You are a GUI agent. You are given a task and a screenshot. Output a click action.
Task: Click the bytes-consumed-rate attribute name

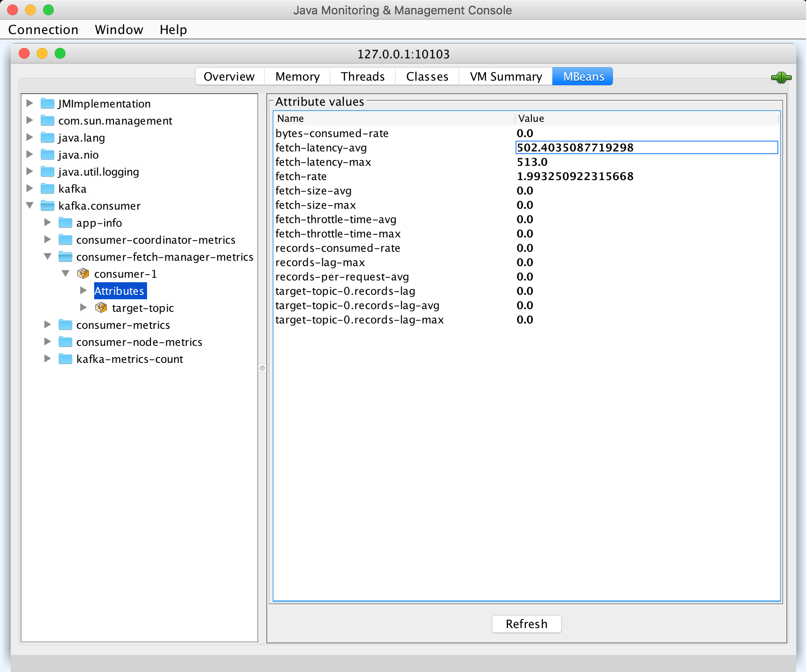[332, 133]
